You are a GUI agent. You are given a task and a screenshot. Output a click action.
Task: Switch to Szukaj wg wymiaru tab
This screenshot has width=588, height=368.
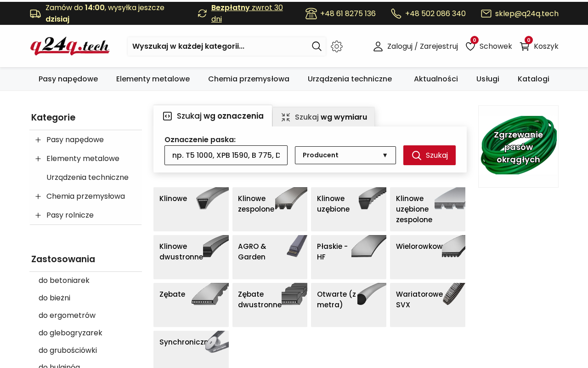pos(324,117)
